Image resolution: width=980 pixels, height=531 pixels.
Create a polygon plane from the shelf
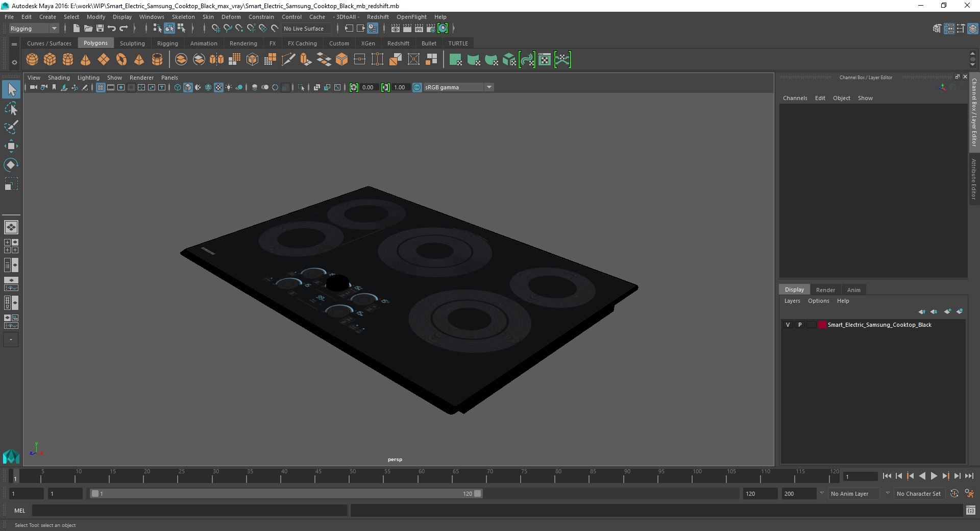104,60
